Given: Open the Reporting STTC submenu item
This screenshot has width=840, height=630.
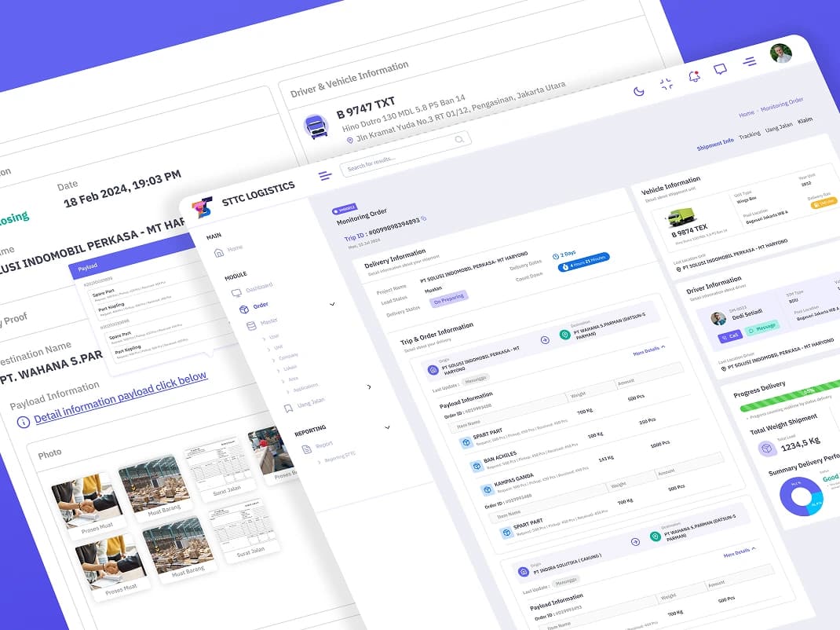Looking at the screenshot, I should point(337,457).
